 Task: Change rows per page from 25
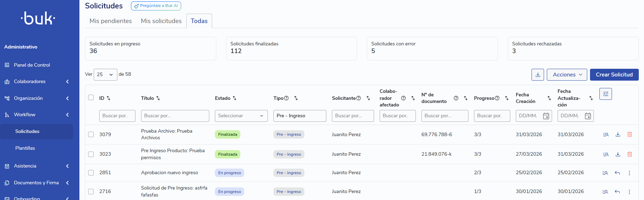coord(105,75)
